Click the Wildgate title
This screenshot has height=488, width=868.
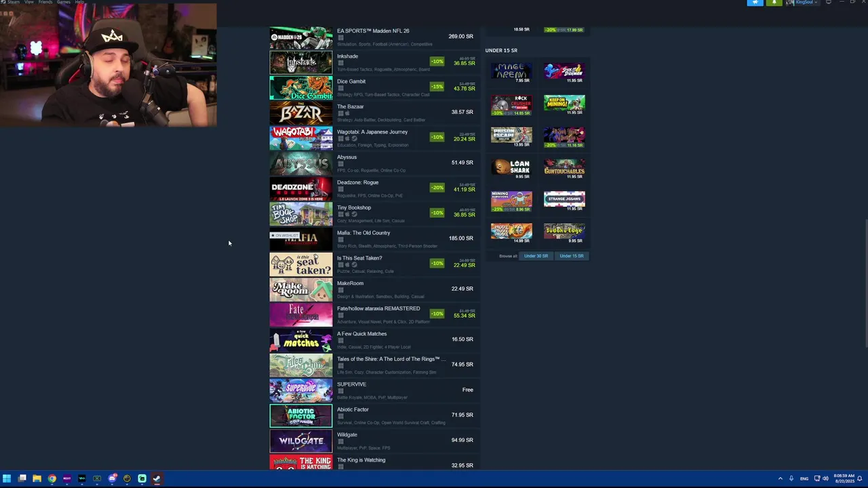click(347, 434)
